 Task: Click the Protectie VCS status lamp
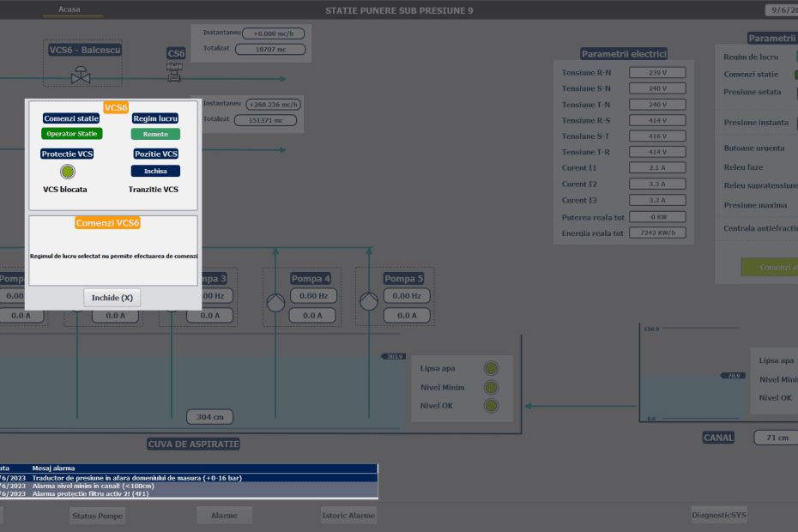[68, 172]
